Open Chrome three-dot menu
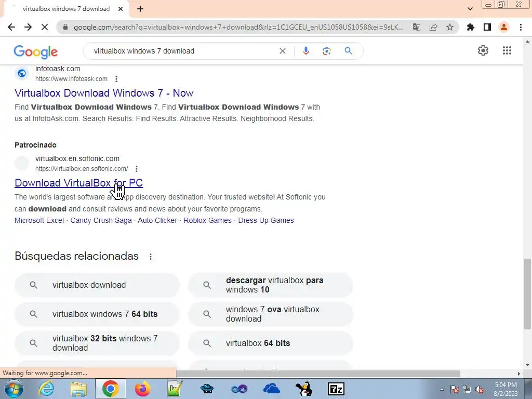 [x=521, y=27]
